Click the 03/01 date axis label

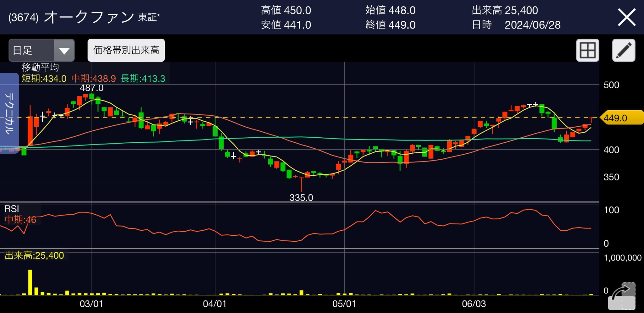point(91,304)
